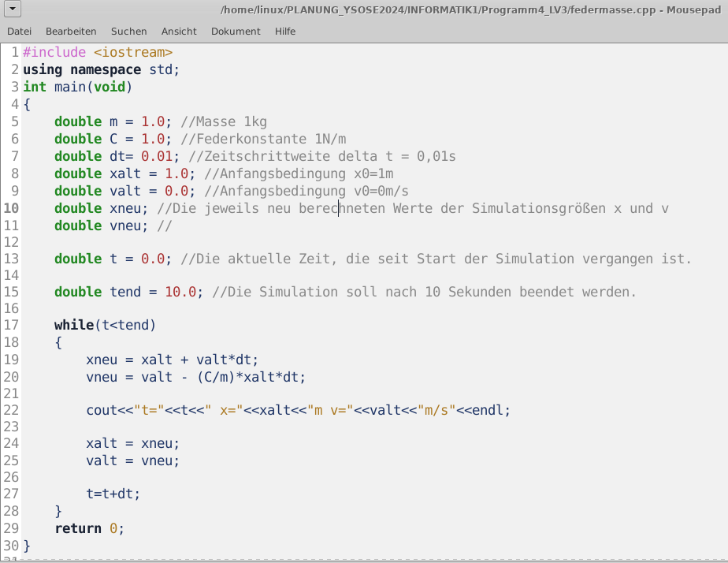Click 'double t = 0.0;' statement
This screenshot has width=728, height=563.
[x=113, y=259]
